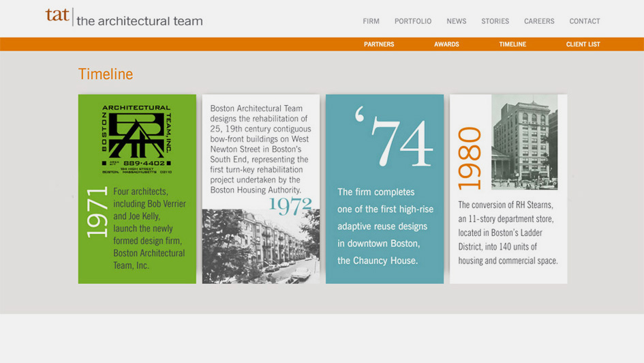The height and width of the screenshot is (363, 644).
Task: Open the AWARDS sub-navigation link
Action: coord(446,44)
